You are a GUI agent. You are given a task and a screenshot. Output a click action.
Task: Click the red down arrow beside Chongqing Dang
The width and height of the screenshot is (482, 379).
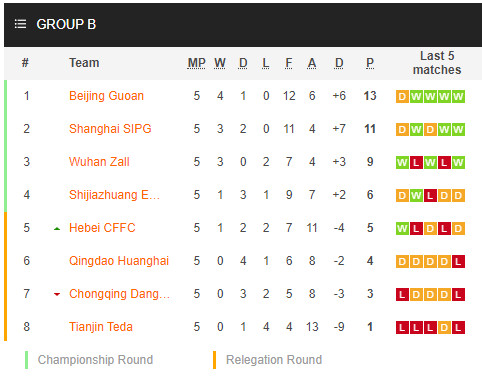57,294
